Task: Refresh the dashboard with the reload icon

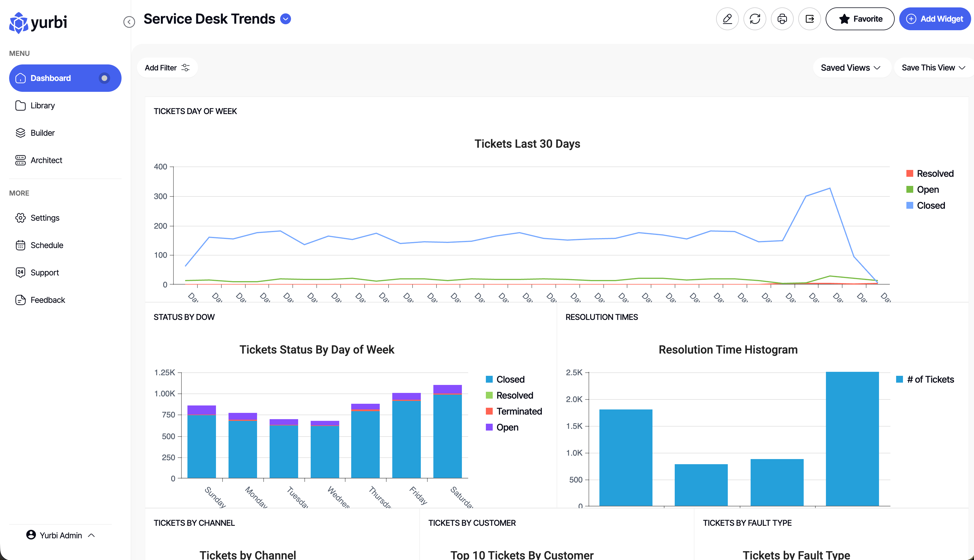Action: (x=755, y=19)
